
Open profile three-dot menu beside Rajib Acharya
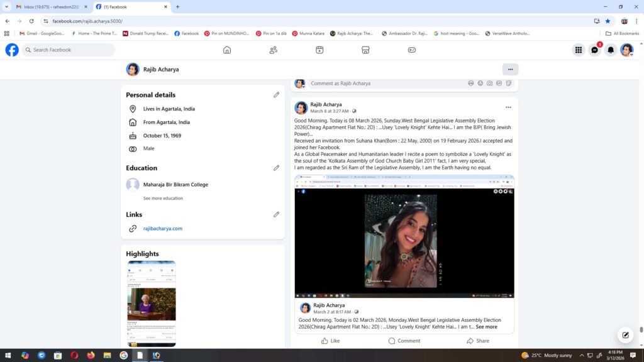point(510,69)
